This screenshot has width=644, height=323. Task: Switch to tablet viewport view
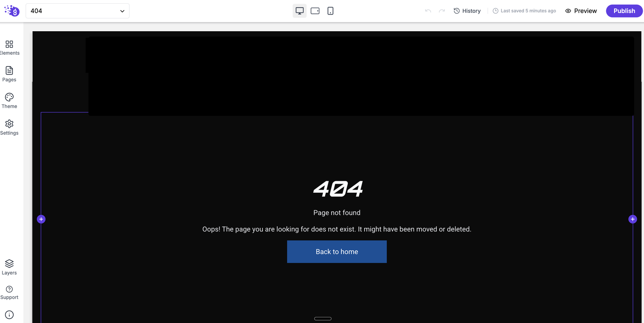[x=315, y=11]
